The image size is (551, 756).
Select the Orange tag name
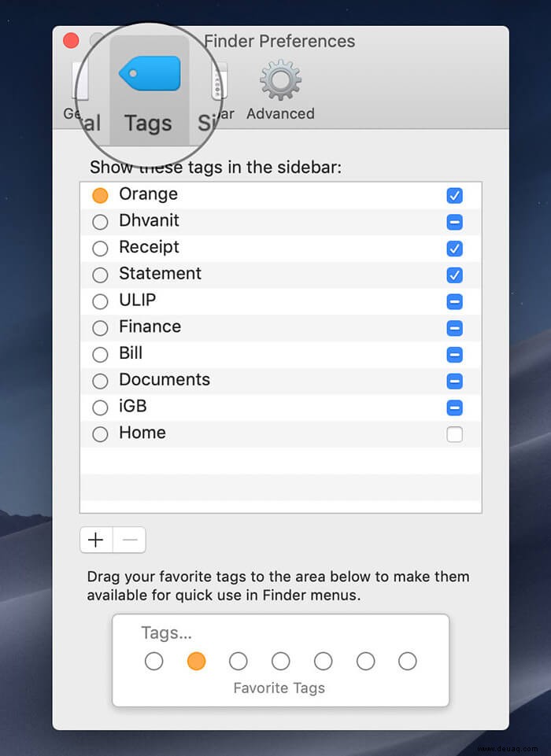(148, 194)
